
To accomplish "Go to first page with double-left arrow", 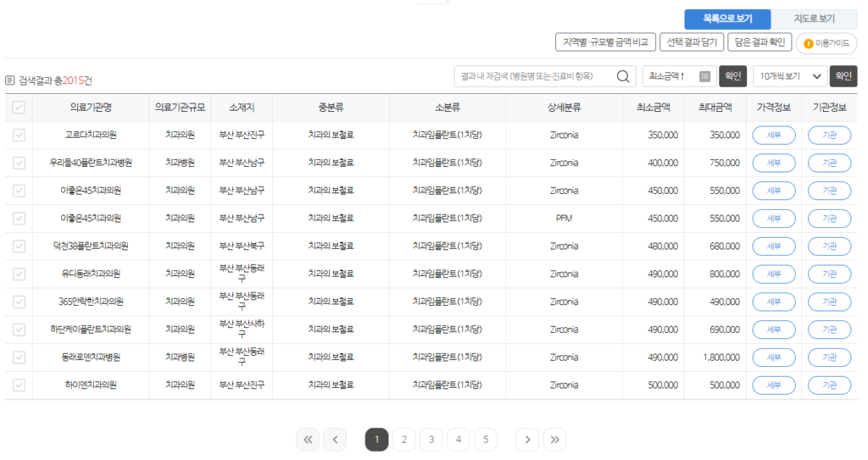I will [308, 440].
